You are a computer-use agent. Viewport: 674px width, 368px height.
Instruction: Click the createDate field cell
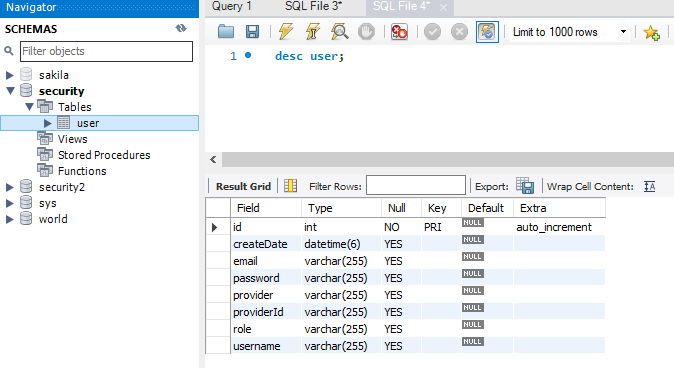coord(266,244)
